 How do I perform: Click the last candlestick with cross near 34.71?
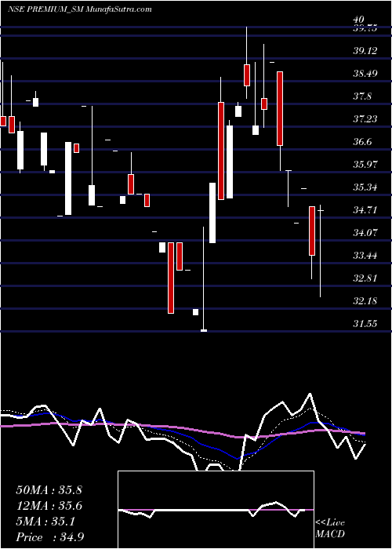[320, 251]
